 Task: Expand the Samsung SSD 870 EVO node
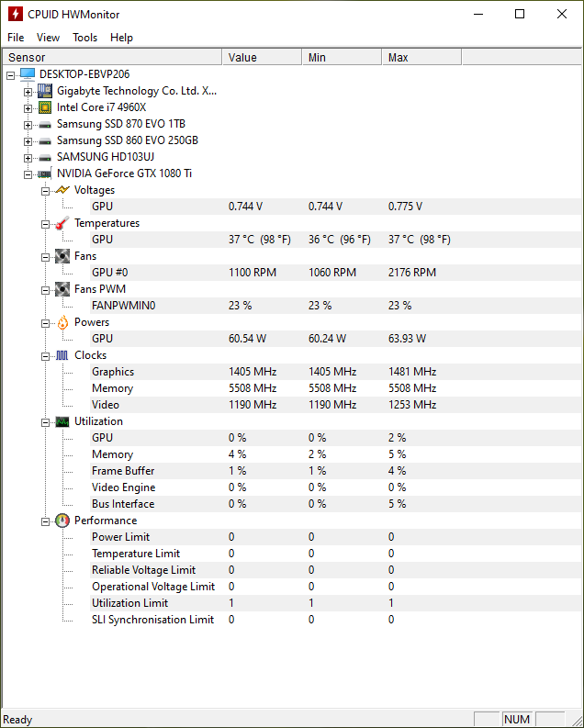[x=28, y=125]
